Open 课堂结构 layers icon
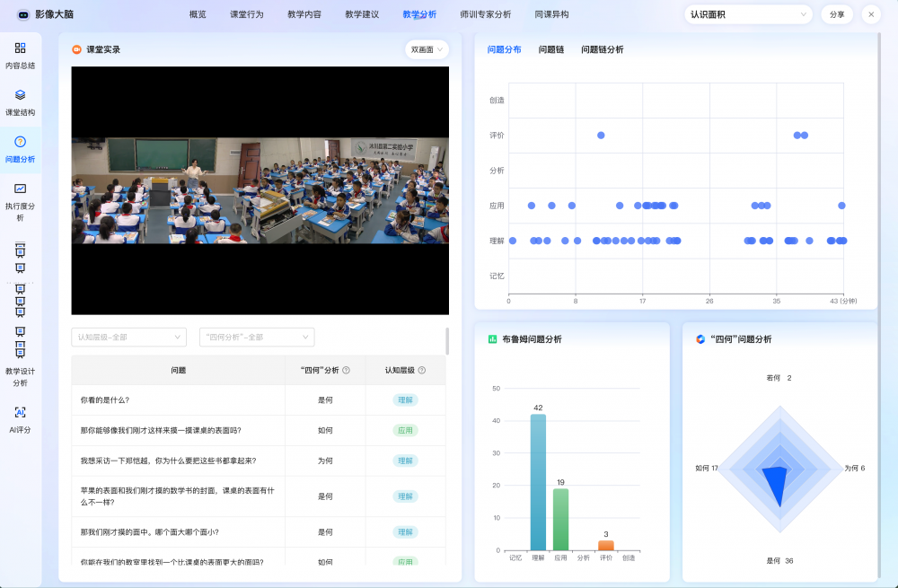The image size is (898, 588). pos(20,95)
